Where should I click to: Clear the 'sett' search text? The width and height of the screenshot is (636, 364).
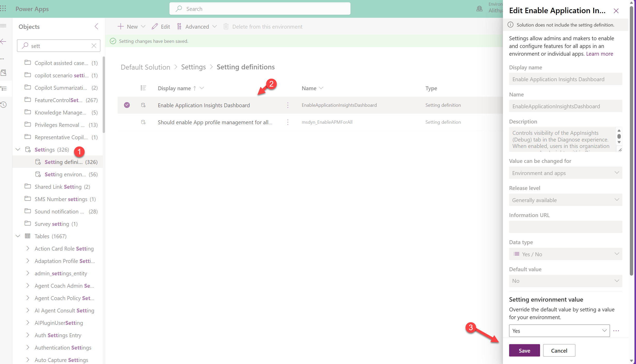tap(94, 46)
